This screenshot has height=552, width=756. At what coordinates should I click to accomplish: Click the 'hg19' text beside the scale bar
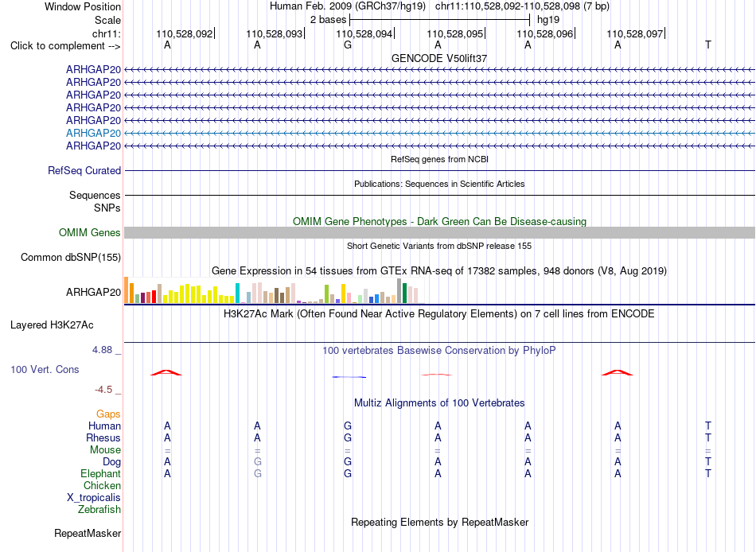[x=548, y=20]
